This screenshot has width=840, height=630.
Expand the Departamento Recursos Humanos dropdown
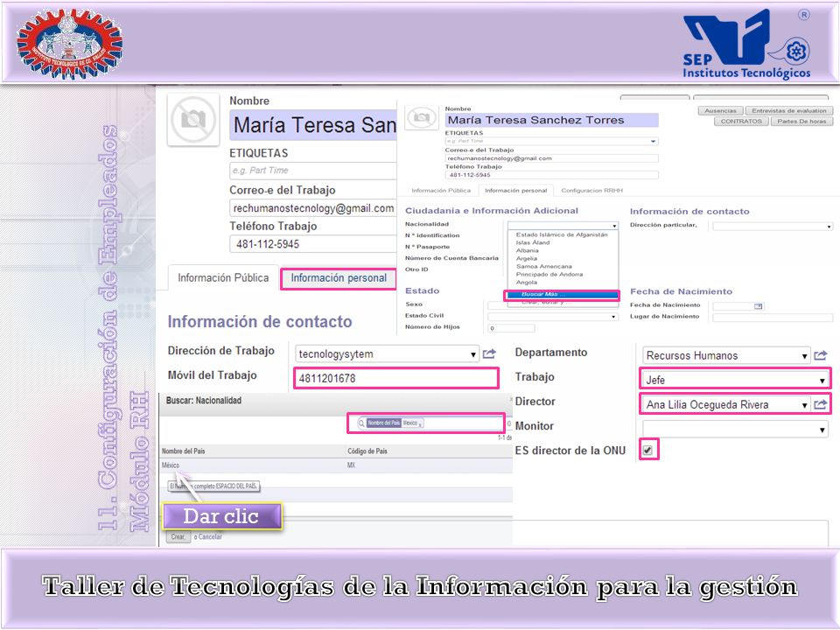804,356
